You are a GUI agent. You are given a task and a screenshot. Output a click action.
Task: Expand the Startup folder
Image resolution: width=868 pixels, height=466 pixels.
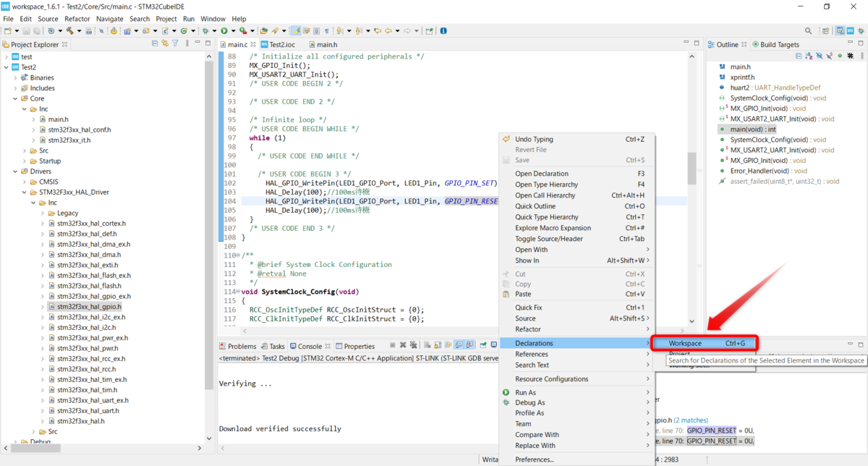click(x=25, y=161)
